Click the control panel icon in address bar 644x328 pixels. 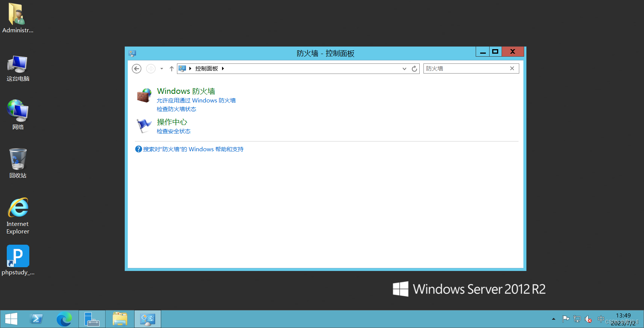coord(182,68)
